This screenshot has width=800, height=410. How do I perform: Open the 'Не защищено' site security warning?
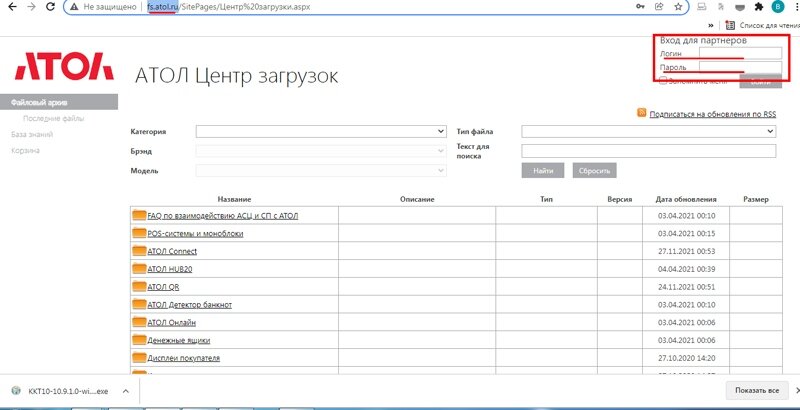click(x=104, y=7)
